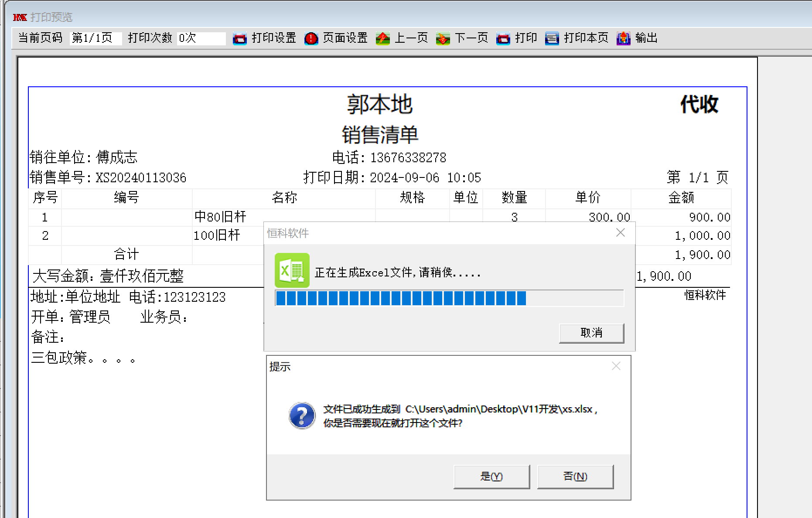The image size is (812, 518).
Task: Click the red 页面设置 icon
Action: pyautogui.click(x=311, y=38)
